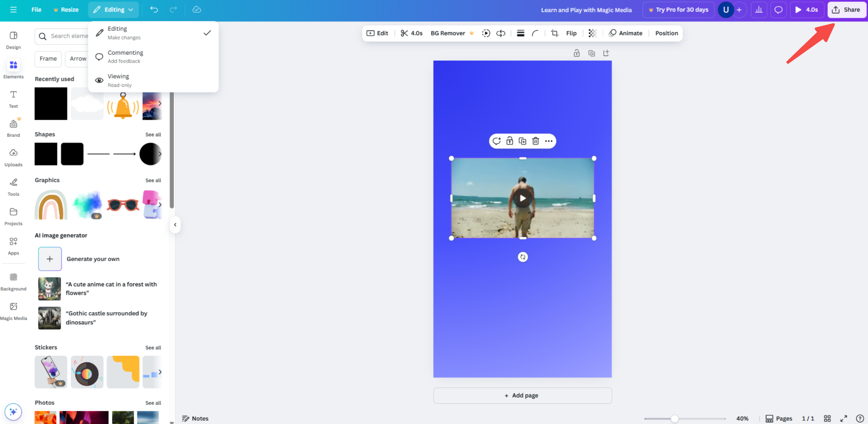This screenshot has height=424, width=868.
Task: Collapse the left elements panel
Action: point(175,225)
